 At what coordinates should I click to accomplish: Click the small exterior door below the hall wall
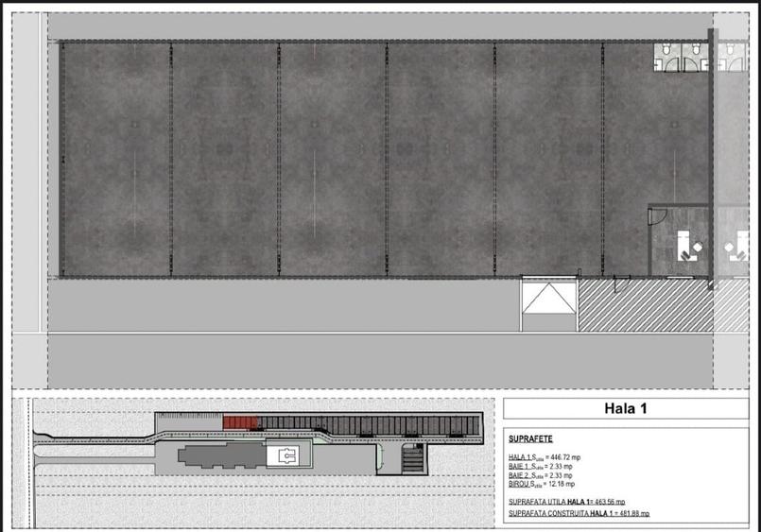click(x=619, y=281)
